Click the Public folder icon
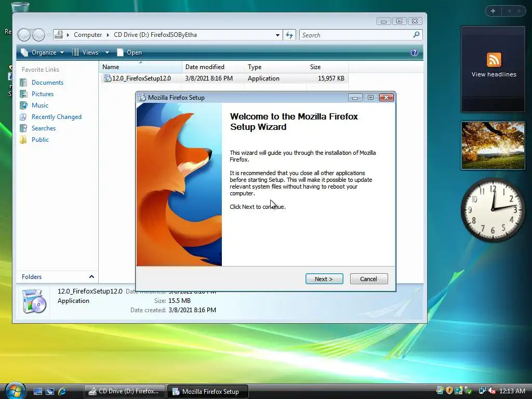532x399 pixels. 23,140
